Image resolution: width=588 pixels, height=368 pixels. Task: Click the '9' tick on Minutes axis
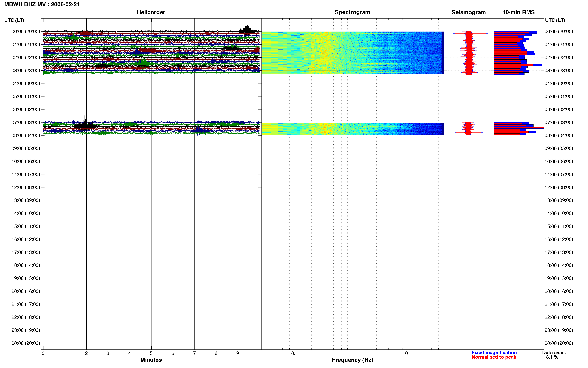238,353
